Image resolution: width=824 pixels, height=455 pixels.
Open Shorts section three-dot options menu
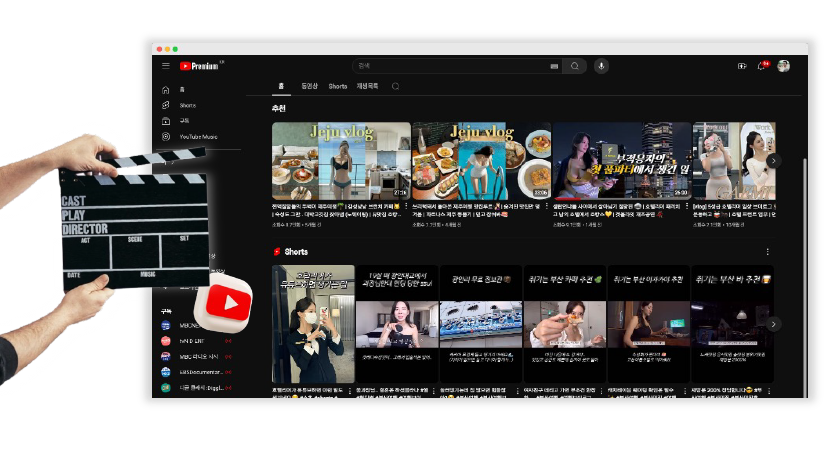click(x=768, y=252)
